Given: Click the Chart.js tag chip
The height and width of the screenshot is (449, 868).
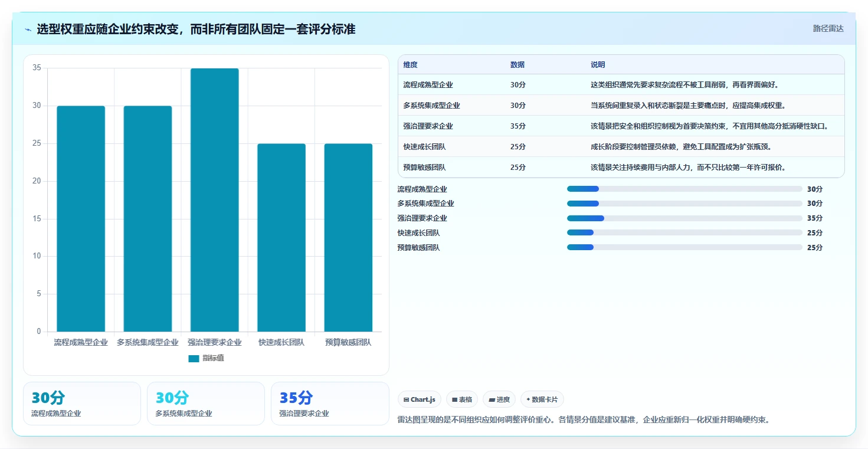Looking at the screenshot, I should coord(420,399).
